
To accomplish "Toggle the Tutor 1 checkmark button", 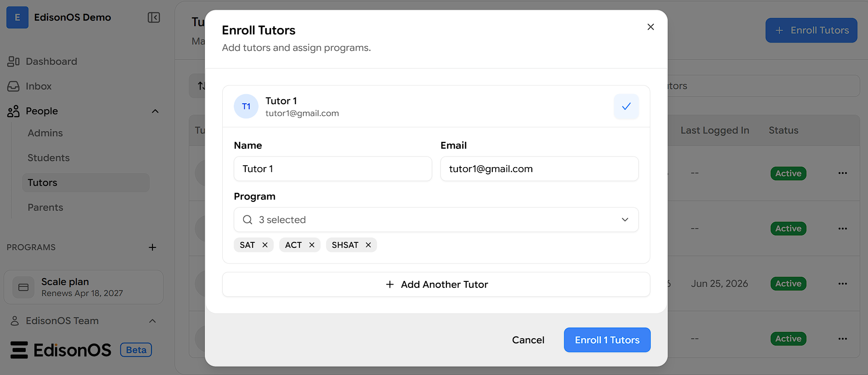I will coord(626,106).
